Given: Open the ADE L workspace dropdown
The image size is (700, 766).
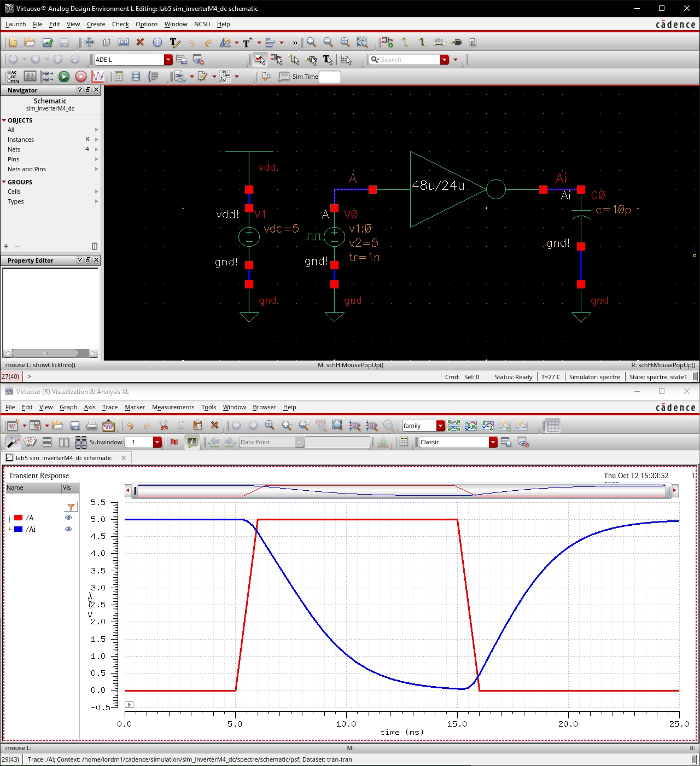Looking at the screenshot, I should [168, 60].
